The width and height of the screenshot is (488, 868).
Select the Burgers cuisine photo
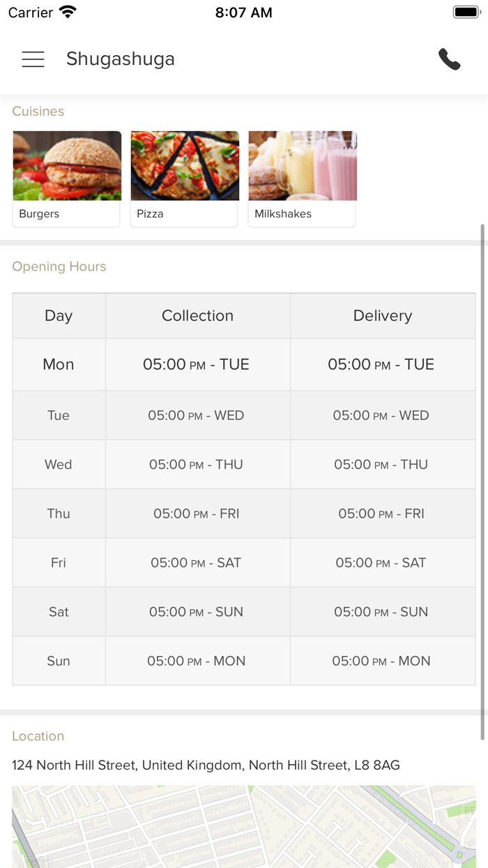coord(67,166)
